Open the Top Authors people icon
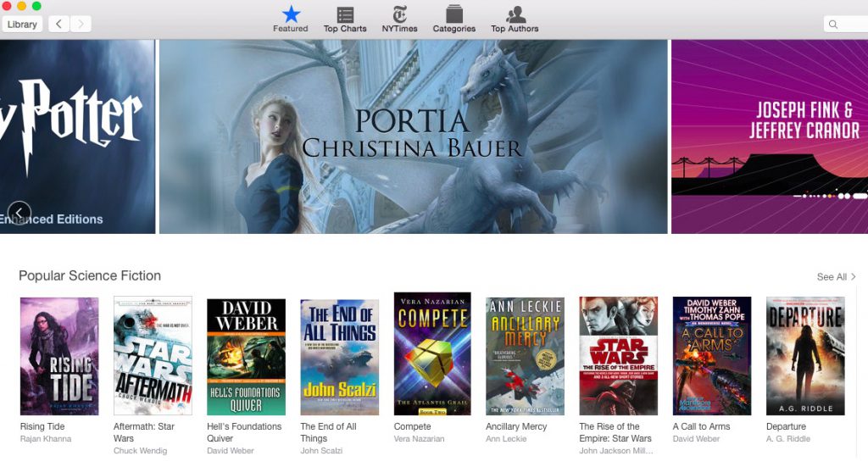868x467 pixels. point(515,14)
